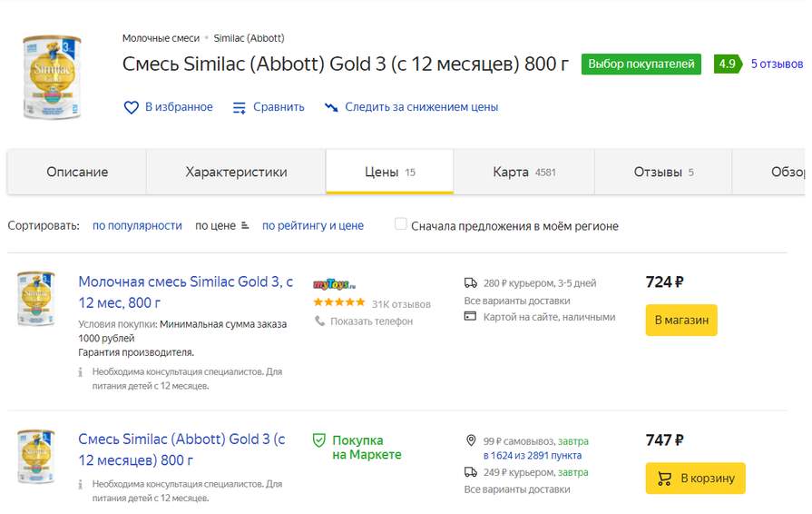Click the large Similac product image at top
812x514 pixels.
coord(52,78)
